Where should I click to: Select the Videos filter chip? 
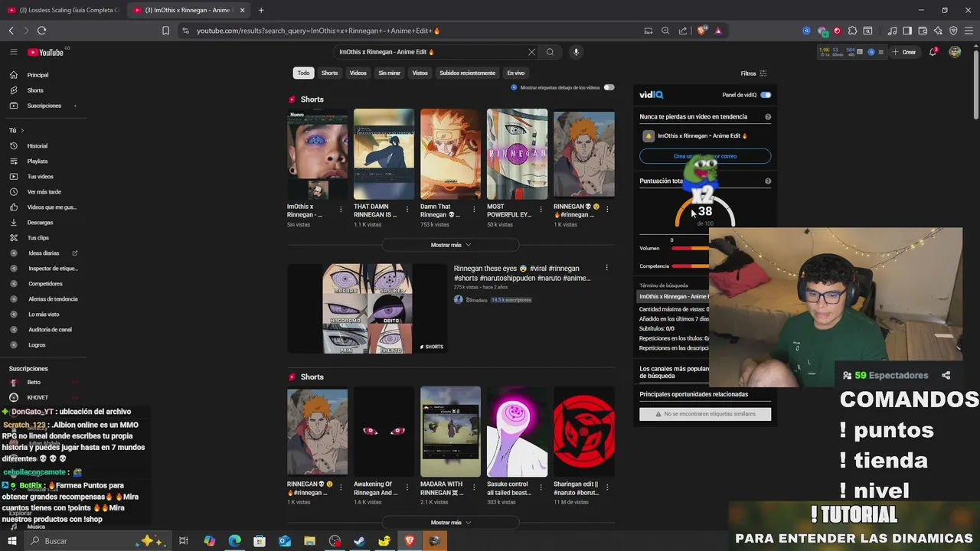(x=358, y=73)
